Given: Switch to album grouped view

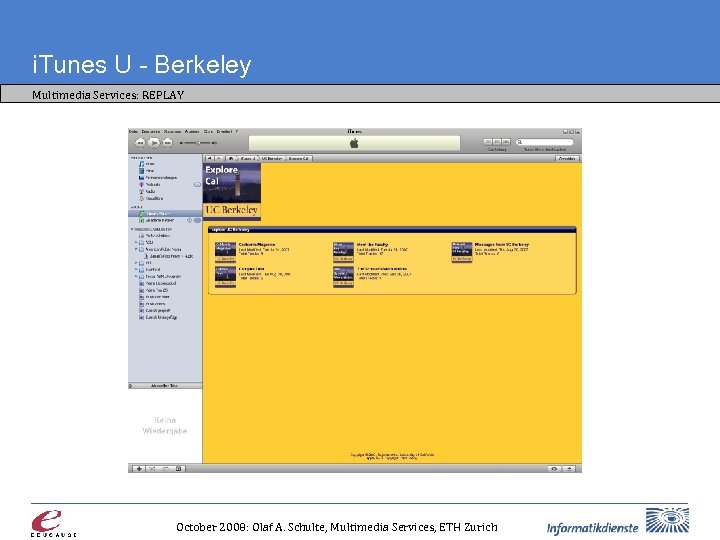Looking at the screenshot, I should click(497, 142).
